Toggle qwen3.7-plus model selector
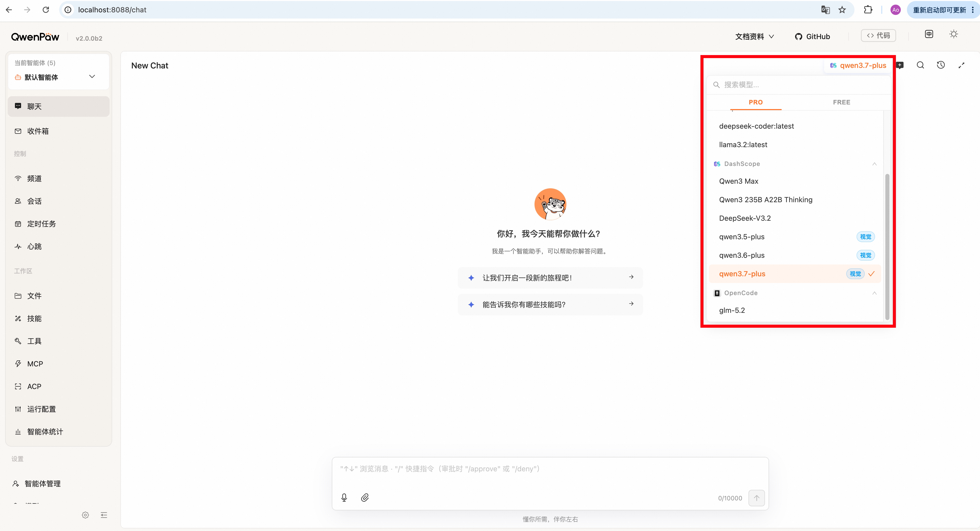Viewport: 980px width, 531px height. (x=858, y=65)
